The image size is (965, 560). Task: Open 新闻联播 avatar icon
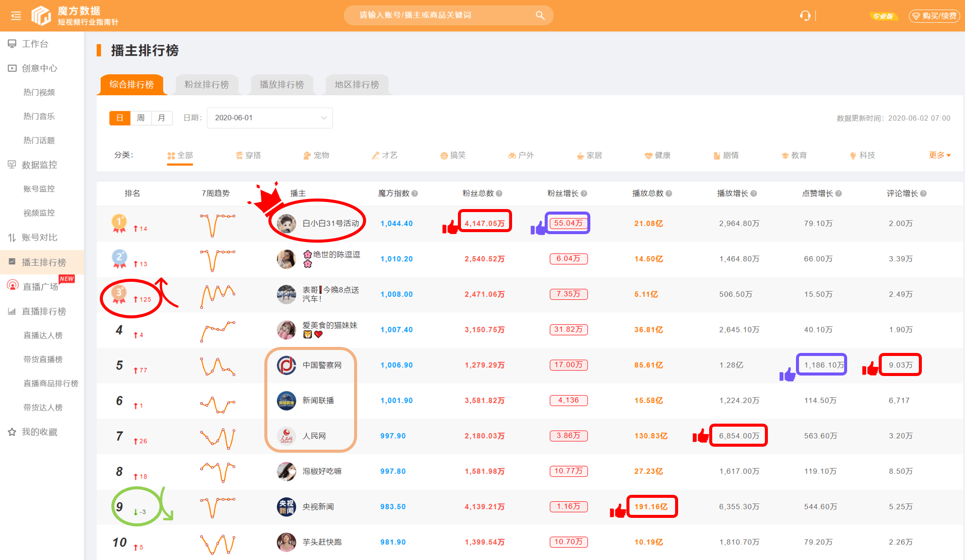coord(286,401)
